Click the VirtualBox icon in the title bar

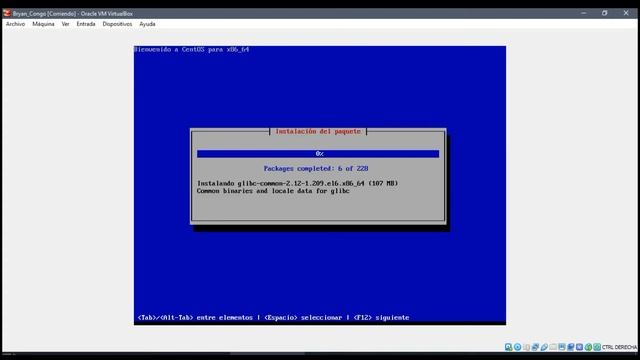click(x=7, y=13)
